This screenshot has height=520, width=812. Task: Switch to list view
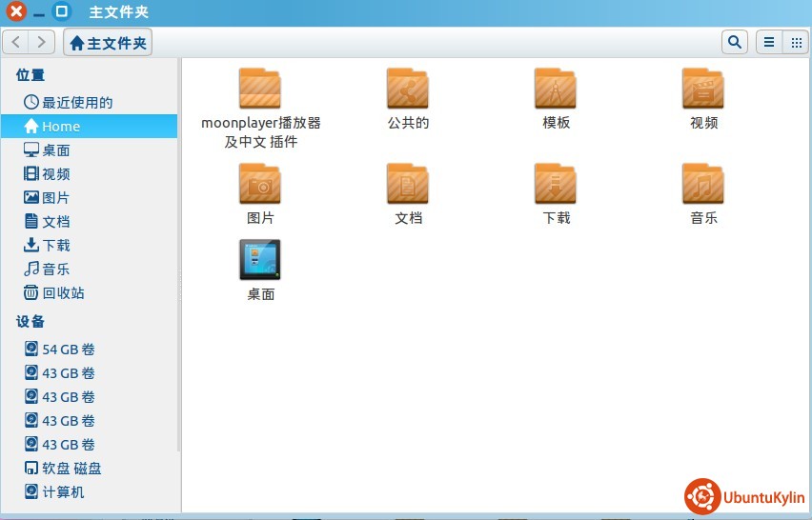767,42
